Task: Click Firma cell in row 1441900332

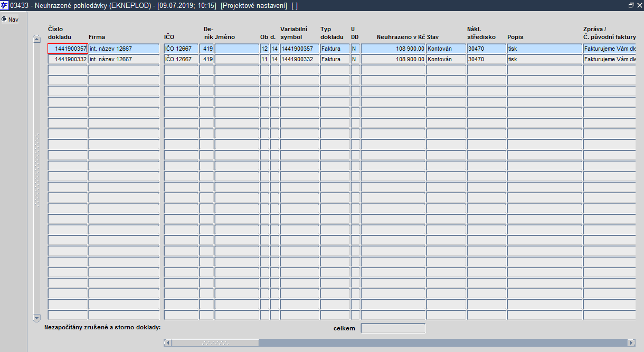Action: click(x=124, y=59)
